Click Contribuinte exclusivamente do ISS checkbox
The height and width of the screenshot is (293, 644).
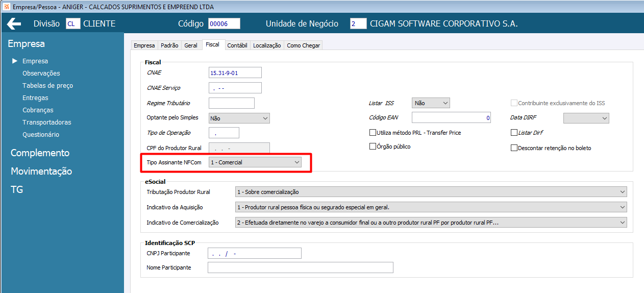point(514,103)
